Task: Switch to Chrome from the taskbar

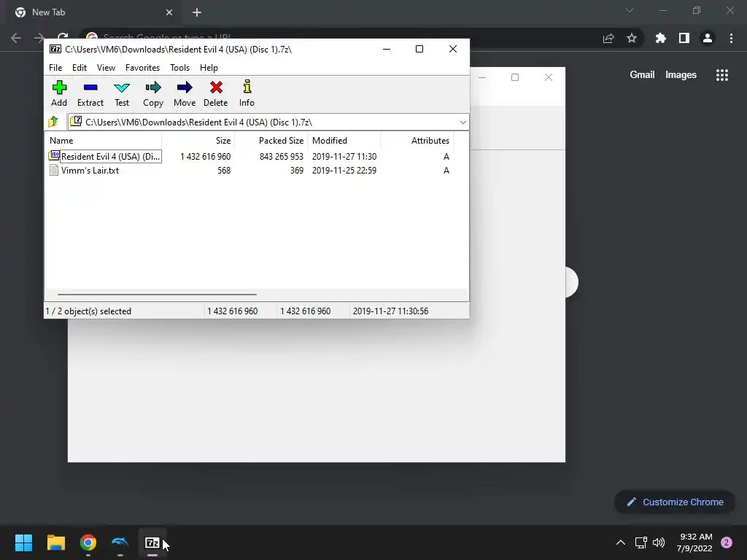Action: click(x=88, y=542)
